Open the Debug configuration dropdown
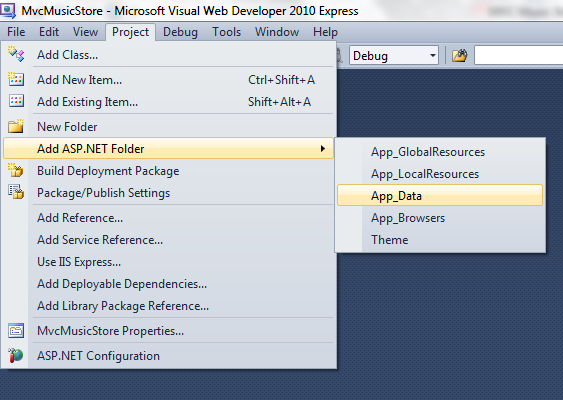 (394, 56)
